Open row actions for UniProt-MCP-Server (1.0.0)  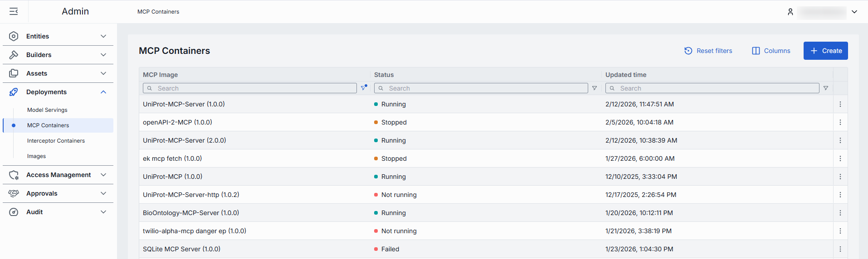[840, 104]
